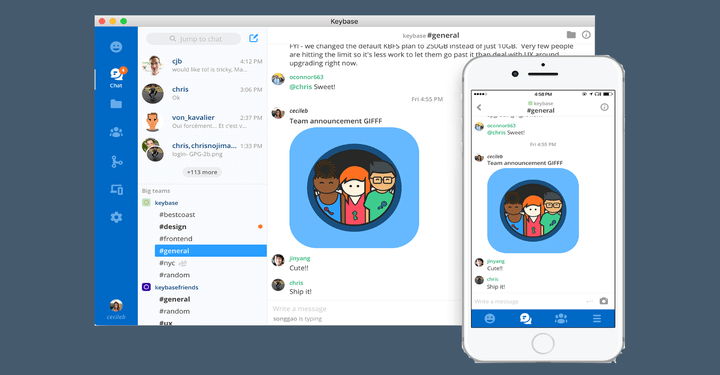720x375 pixels.
Task: Click the oconnor663 username link
Action: click(x=306, y=77)
